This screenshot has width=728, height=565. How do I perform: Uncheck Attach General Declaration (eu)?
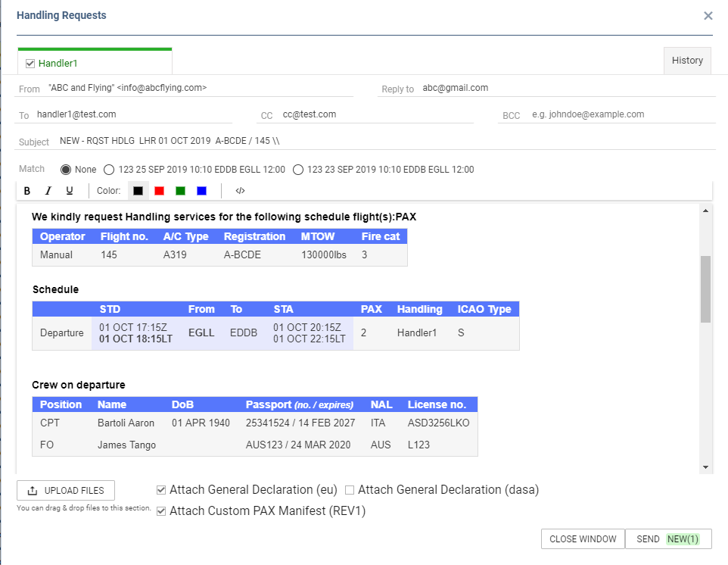click(161, 490)
